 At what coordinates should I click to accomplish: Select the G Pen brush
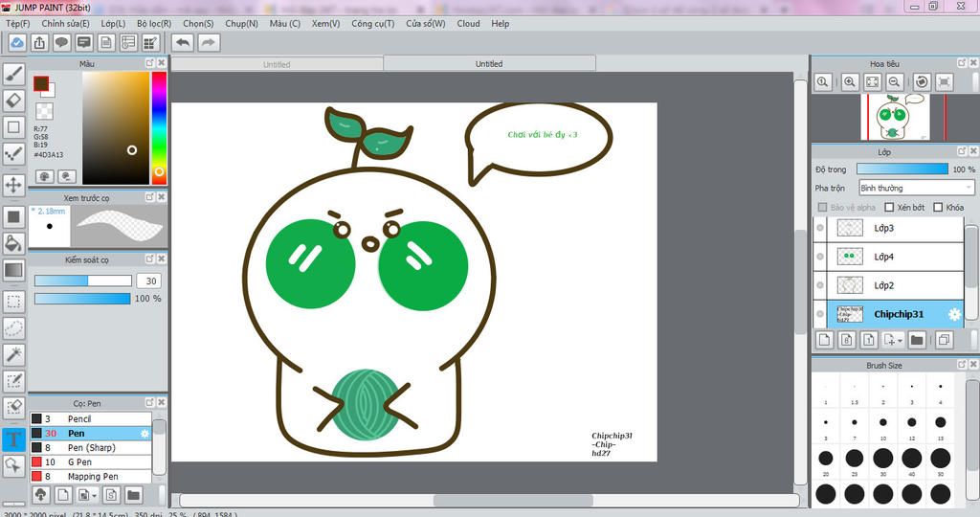click(91, 462)
